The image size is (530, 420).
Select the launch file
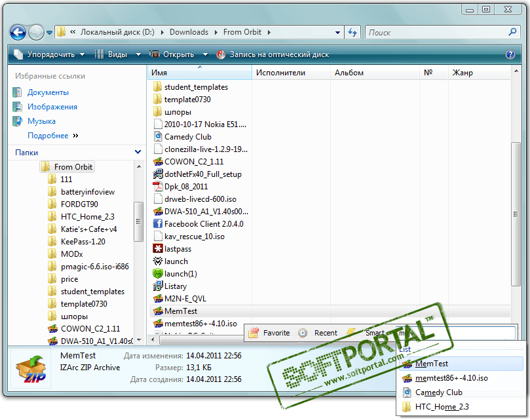(x=176, y=261)
